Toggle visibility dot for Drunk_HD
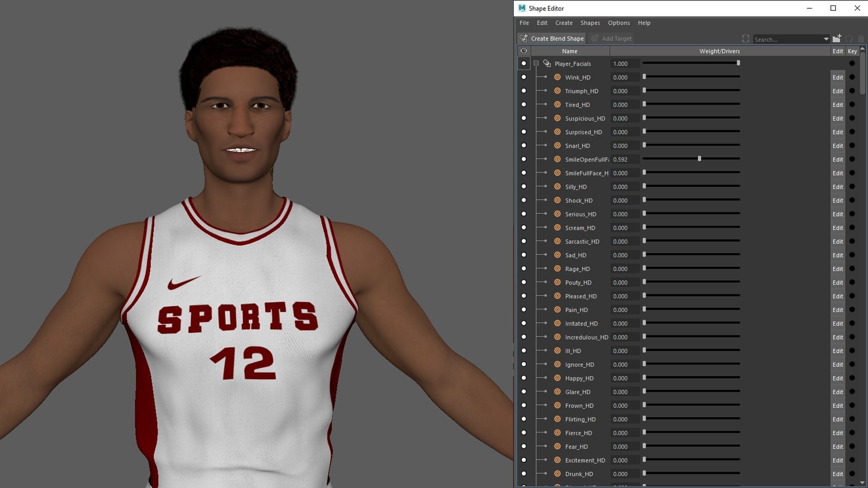868x488 pixels. (524, 474)
